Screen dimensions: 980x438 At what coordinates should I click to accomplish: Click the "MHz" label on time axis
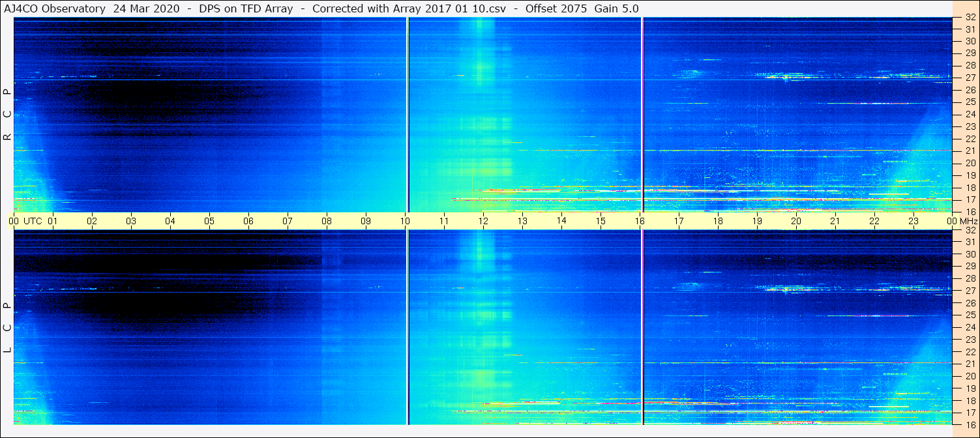968,221
